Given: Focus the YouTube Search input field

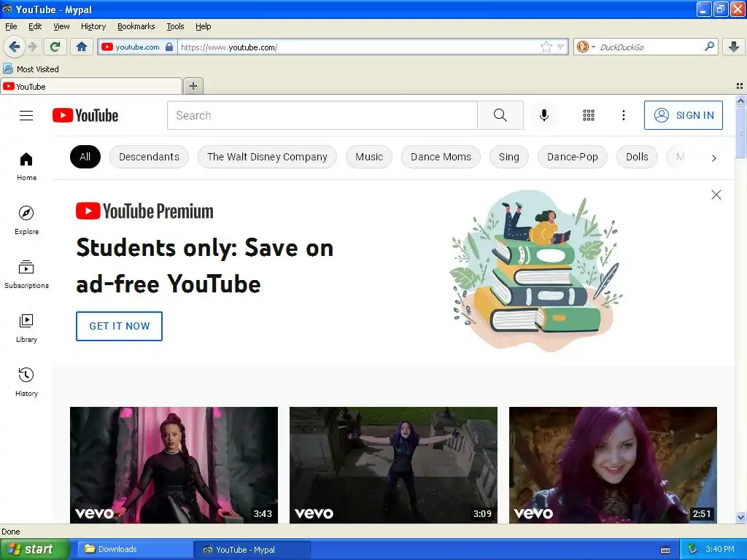Looking at the screenshot, I should [x=322, y=115].
